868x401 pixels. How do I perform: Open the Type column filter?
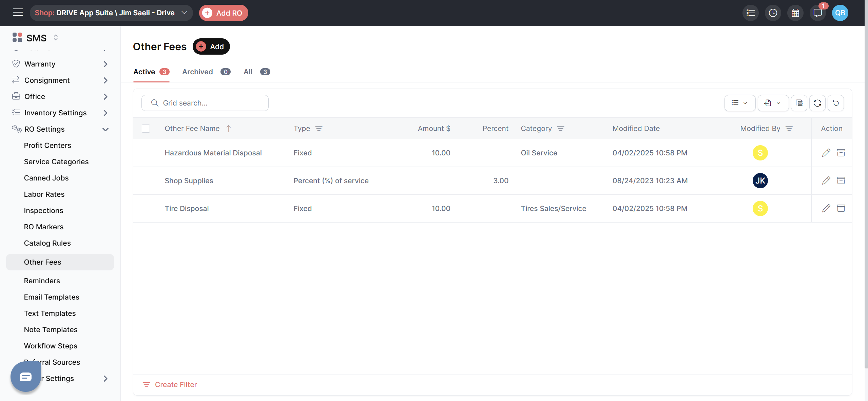(319, 129)
